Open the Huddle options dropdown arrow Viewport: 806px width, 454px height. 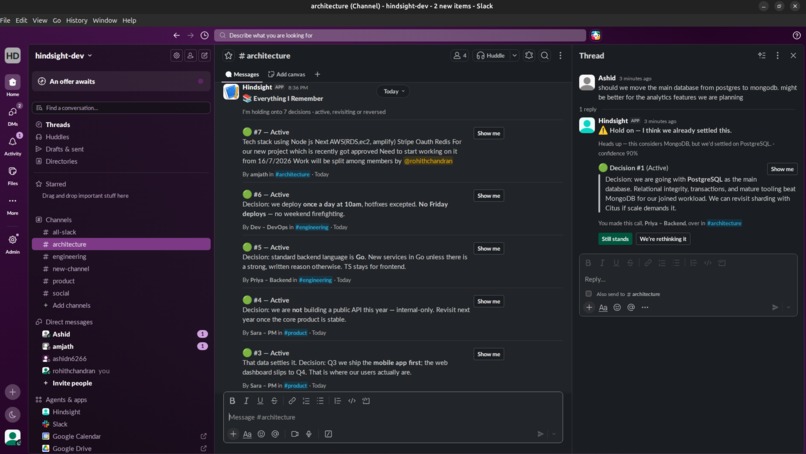(514, 56)
